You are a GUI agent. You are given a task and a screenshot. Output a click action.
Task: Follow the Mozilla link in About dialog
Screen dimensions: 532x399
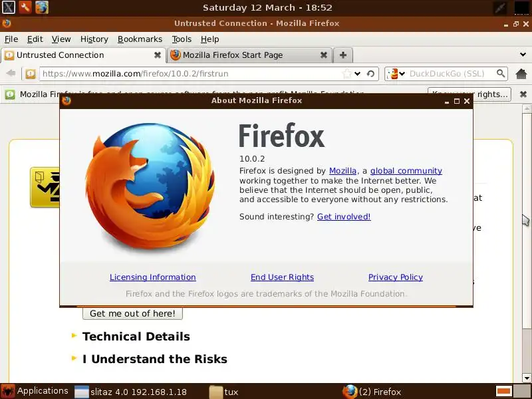pos(342,171)
